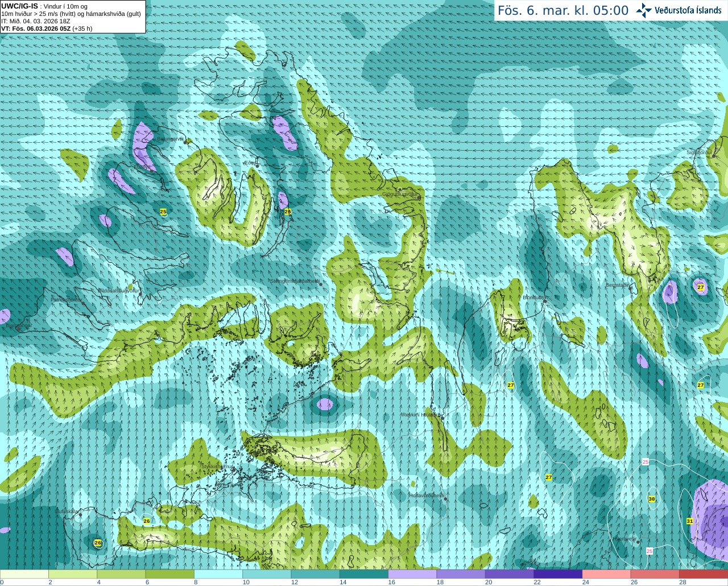Click the Bjargtangar station label

tap(19, 326)
